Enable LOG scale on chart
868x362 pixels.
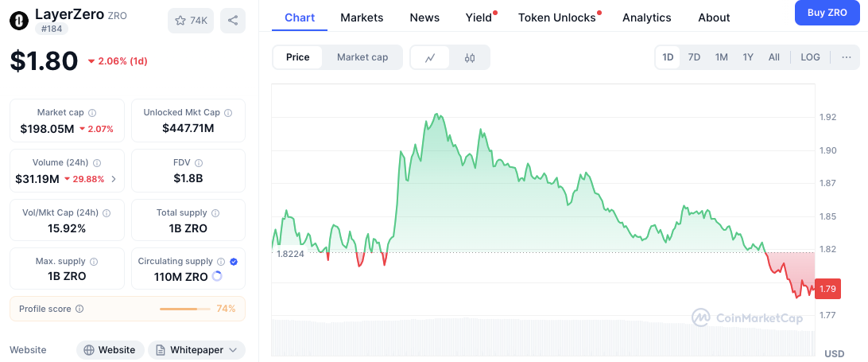810,57
